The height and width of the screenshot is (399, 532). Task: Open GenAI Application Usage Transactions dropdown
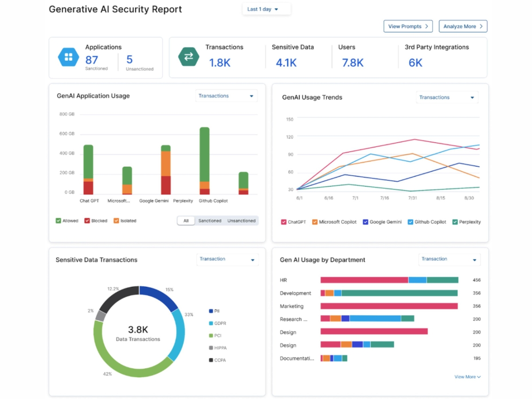pos(226,96)
